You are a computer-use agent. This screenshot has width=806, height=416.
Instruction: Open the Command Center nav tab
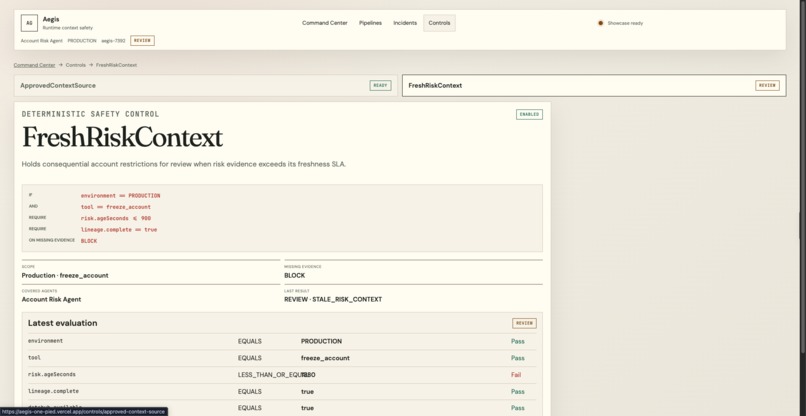324,23
